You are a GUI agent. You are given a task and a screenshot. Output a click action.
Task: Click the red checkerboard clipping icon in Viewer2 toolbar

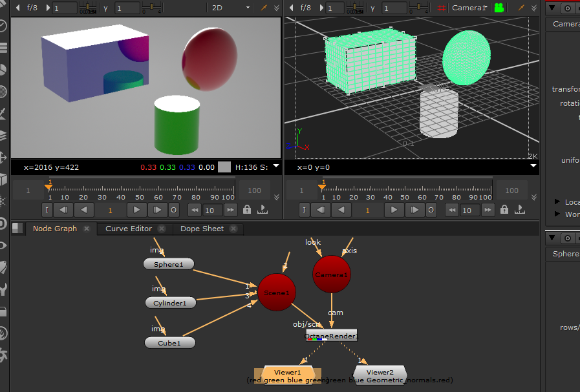pos(440,6)
